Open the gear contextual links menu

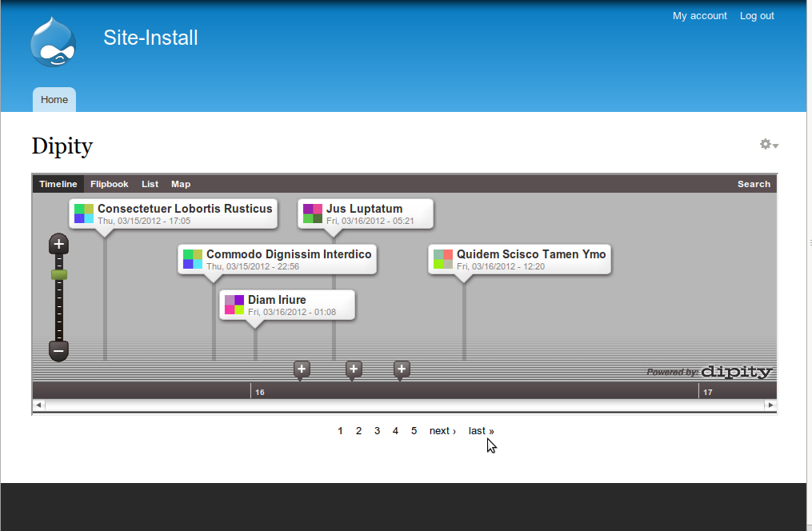coord(769,145)
